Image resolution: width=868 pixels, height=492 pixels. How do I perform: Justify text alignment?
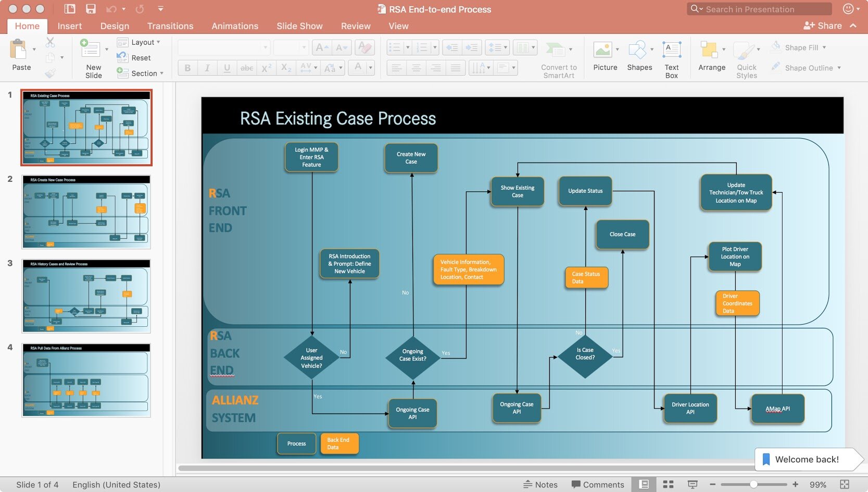click(x=456, y=68)
